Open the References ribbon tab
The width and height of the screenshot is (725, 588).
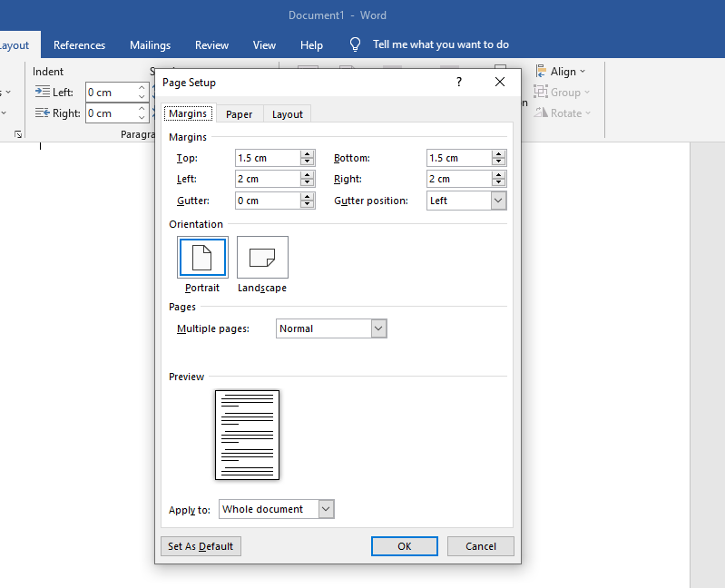(x=79, y=45)
